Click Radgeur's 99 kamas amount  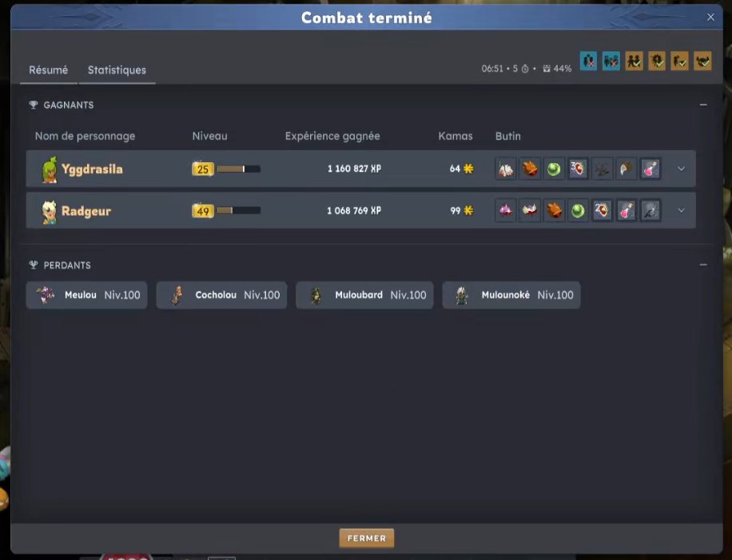pyautogui.click(x=456, y=210)
